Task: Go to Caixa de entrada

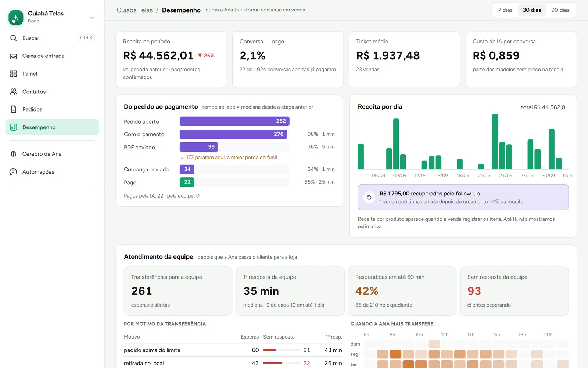Action: coord(52,56)
